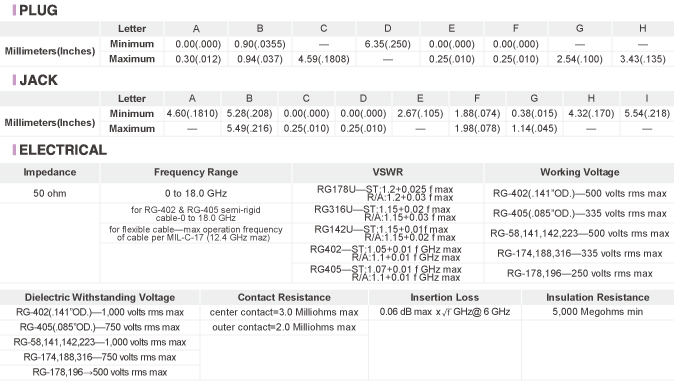This screenshot has height=385, width=674.
Task: Select the Impedance column header
Action: pos(49,172)
